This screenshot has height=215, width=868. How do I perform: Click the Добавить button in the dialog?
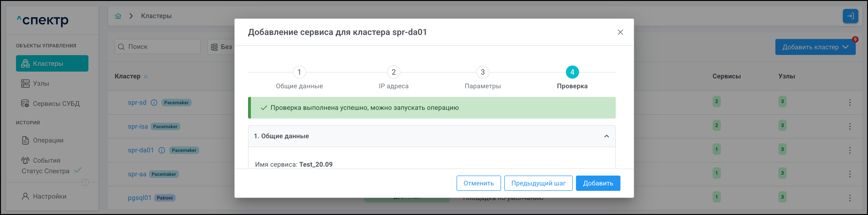598,183
